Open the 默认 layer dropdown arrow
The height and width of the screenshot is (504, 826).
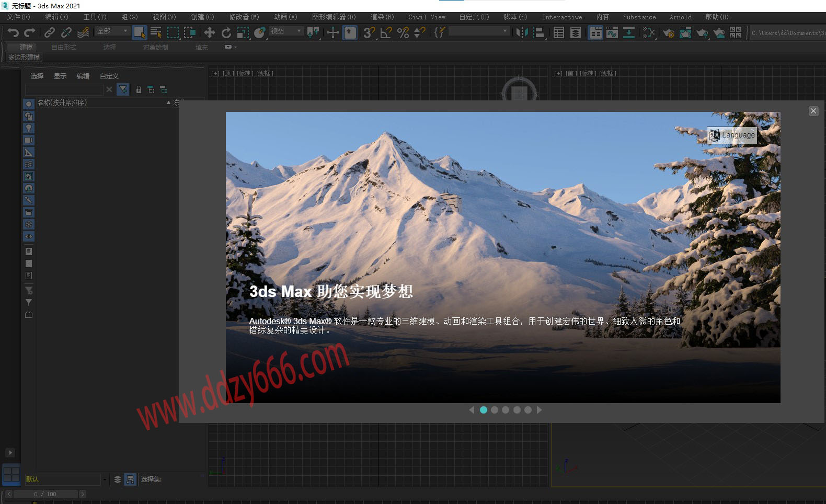105,479
